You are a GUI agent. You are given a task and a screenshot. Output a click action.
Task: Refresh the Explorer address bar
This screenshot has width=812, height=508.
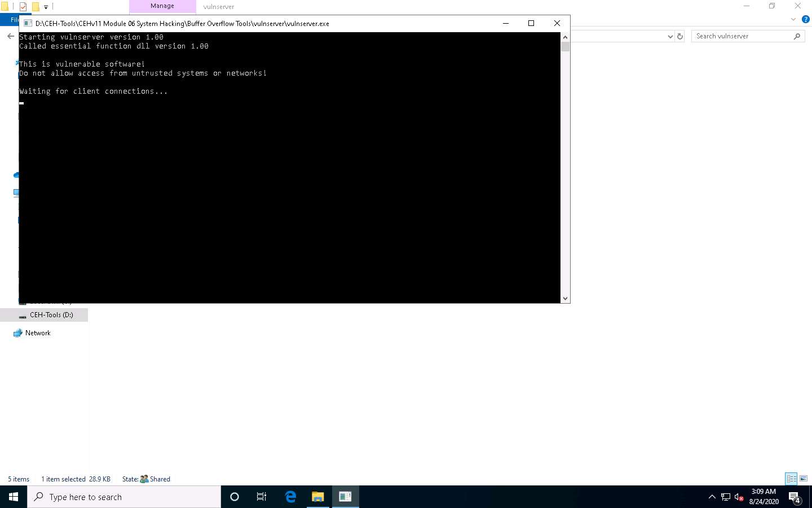[x=680, y=36]
